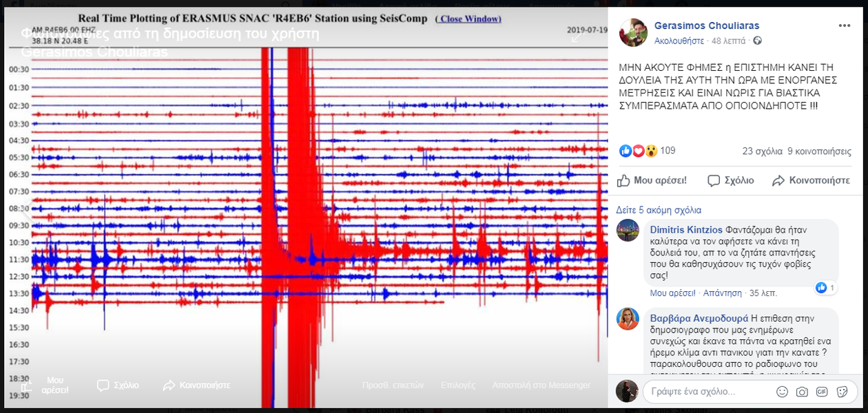
Task: Click 'Ακολουθήστε' to follow the author
Action: 679,41
